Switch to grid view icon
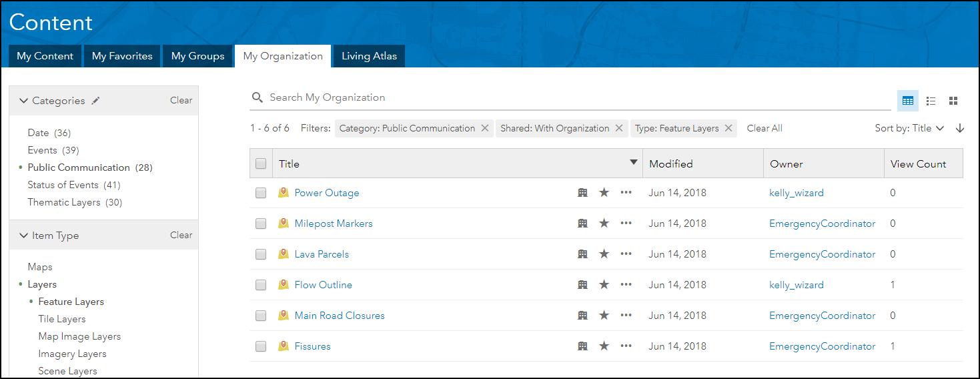Image resolution: width=980 pixels, height=379 pixels. (x=953, y=101)
